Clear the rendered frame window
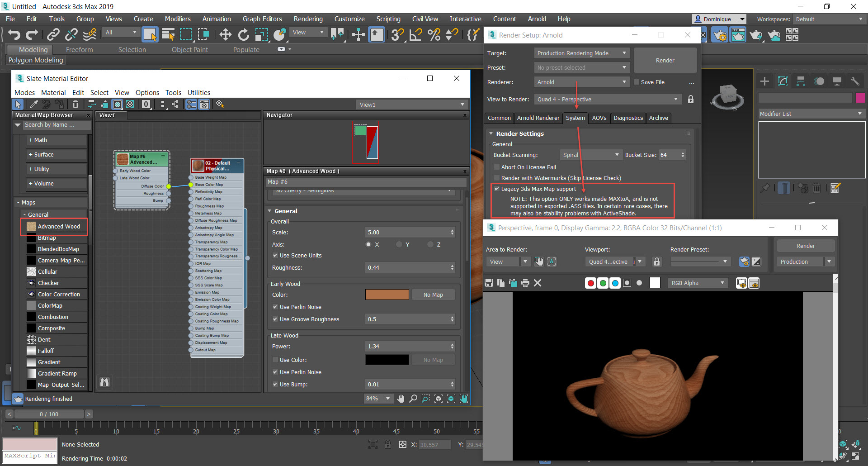868x466 pixels. [x=538, y=283]
